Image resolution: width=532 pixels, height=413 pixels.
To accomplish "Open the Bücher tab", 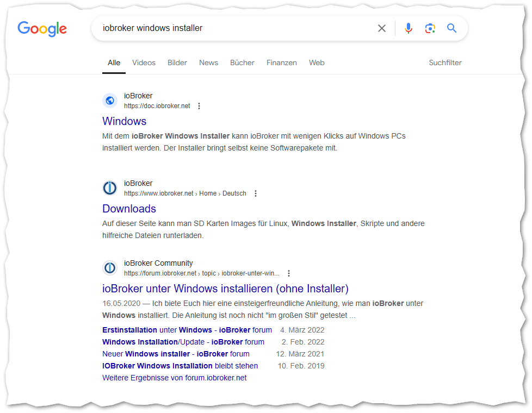I will pyautogui.click(x=242, y=62).
